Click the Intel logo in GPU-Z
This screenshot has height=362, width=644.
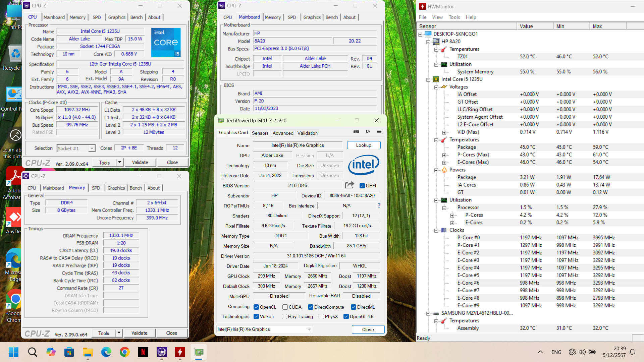tap(364, 165)
